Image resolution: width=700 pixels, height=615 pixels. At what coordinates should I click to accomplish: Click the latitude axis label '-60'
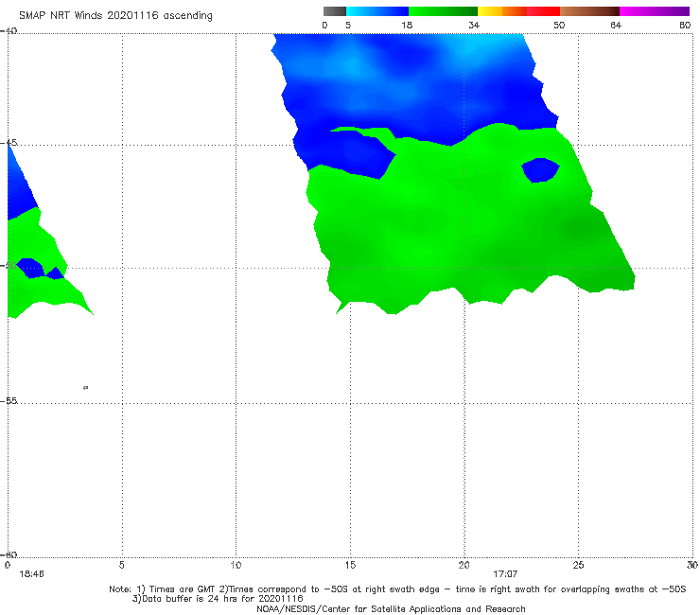(x=9, y=555)
